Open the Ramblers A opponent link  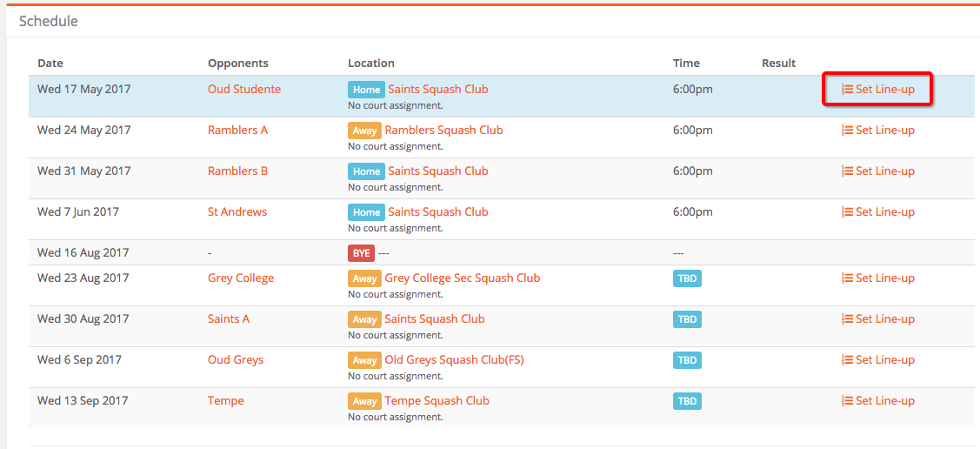coord(237,130)
